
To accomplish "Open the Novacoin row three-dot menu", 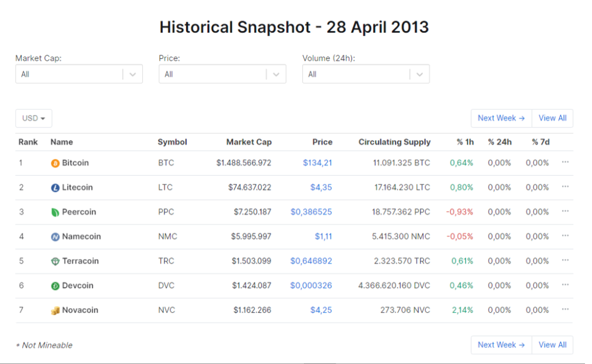I will pyautogui.click(x=565, y=309).
